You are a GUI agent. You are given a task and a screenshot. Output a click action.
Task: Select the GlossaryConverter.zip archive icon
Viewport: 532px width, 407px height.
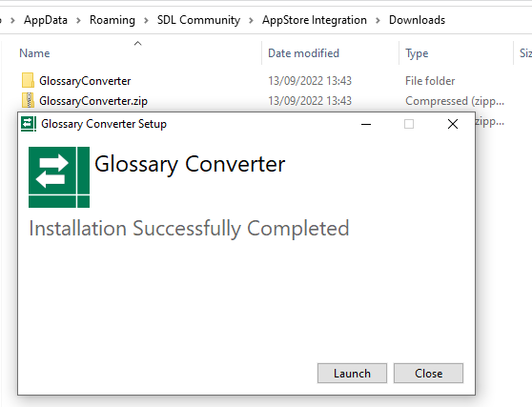[28, 100]
